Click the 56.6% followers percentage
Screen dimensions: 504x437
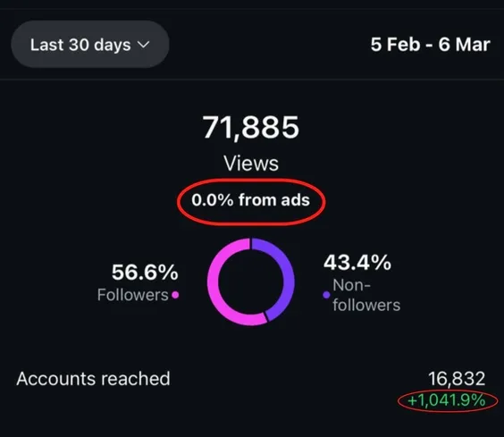145,273
